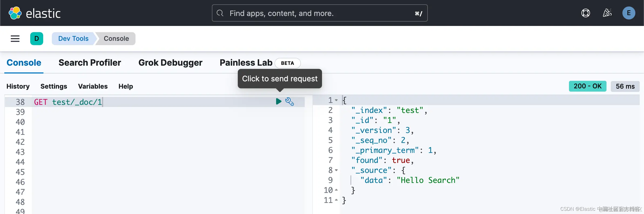The height and width of the screenshot is (214, 644).
Task: Open the newsfeed party icon
Action: (x=607, y=13)
